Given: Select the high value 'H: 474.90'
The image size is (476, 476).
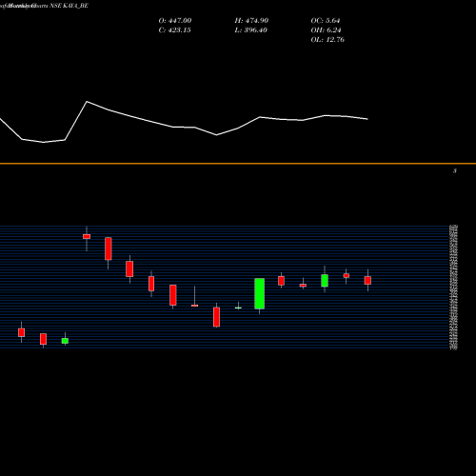Looking at the screenshot, I should pos(251,21).
